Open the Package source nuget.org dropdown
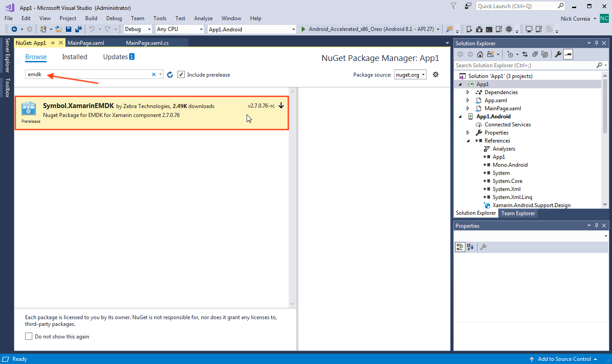 [410, 75]
